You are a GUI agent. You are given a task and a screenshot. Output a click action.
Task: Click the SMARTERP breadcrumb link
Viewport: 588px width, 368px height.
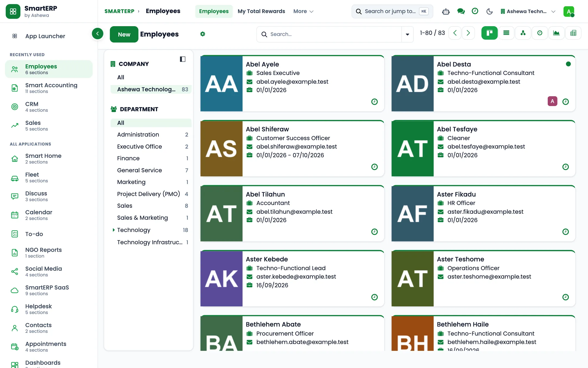[x=119, y=11]
